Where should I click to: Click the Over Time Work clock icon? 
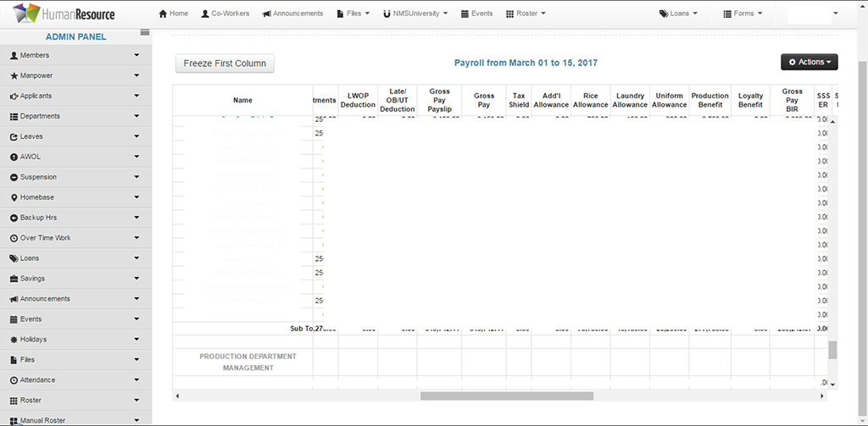click(x=14, y=238)
